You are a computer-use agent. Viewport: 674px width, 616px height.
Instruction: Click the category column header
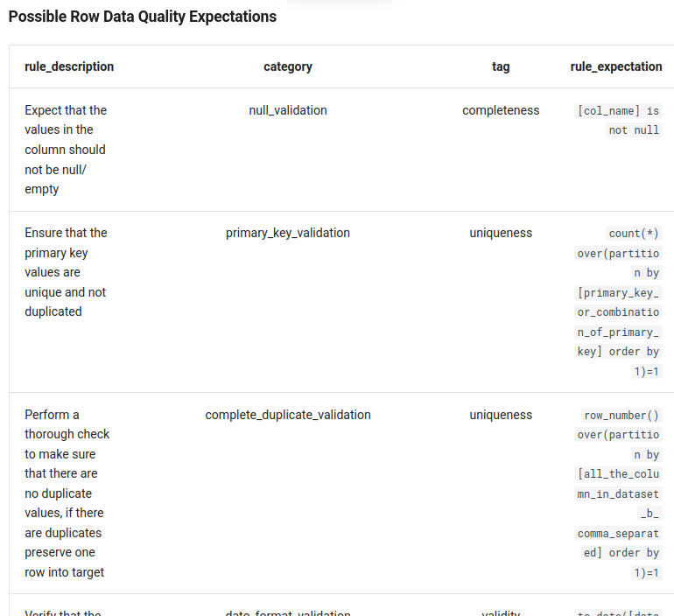click(288, 66)
